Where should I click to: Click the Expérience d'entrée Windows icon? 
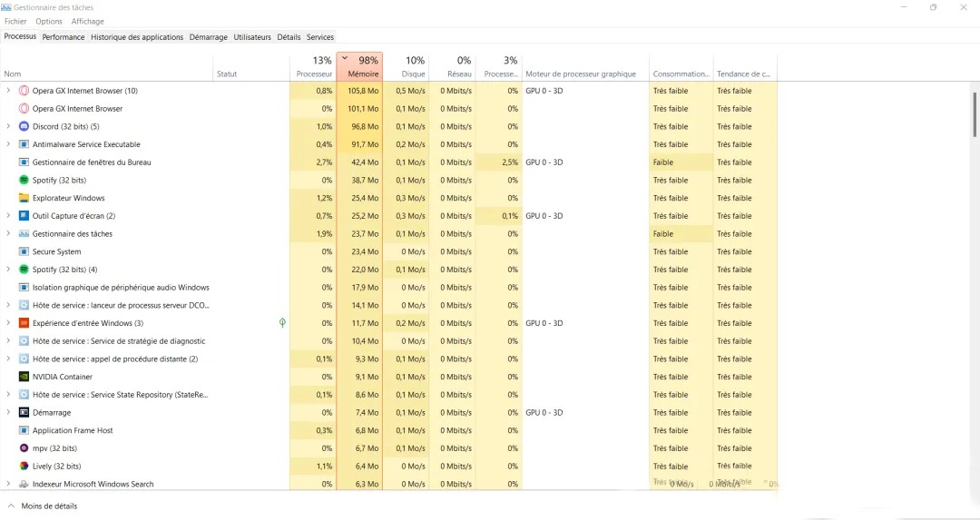tap(24, 323)
